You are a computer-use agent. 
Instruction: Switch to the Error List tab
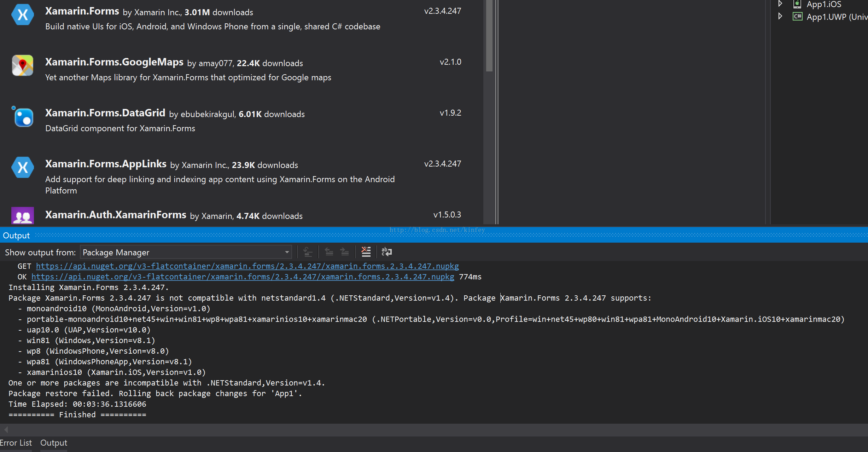click(16, 443)
